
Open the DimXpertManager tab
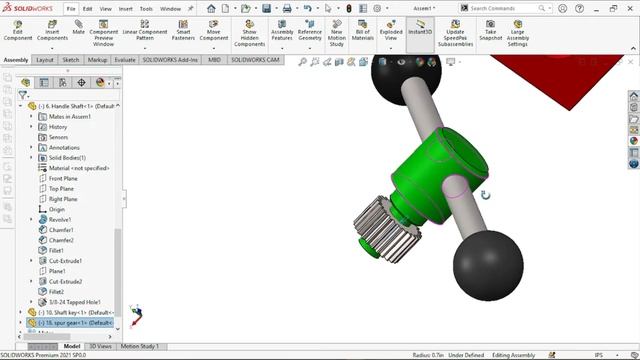coord(81,82)
